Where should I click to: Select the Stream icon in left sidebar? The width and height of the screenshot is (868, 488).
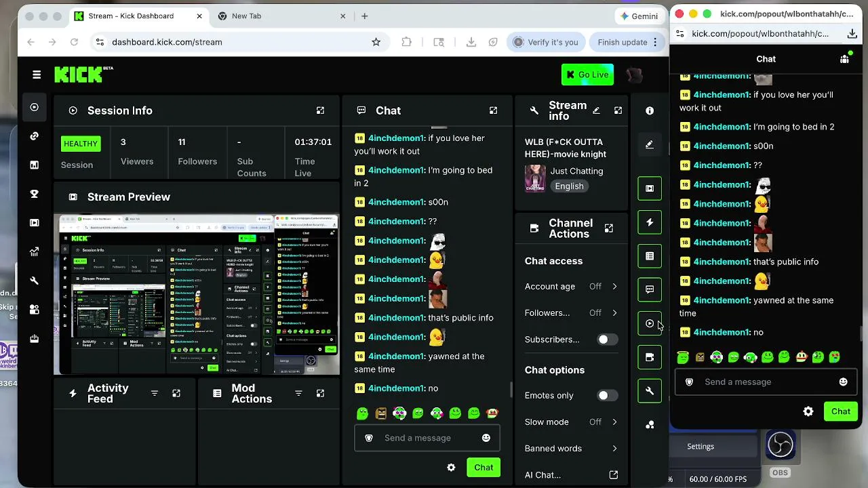click(35, 107)
